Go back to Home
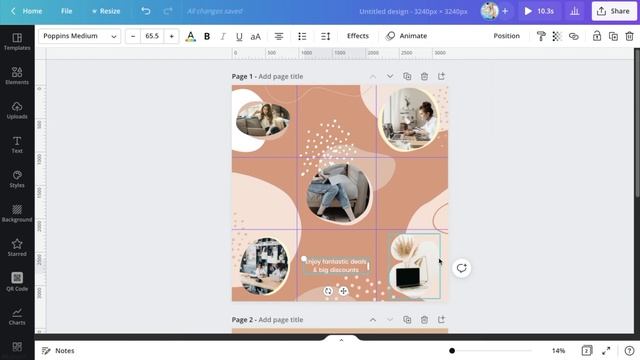 pyautogui.click(x=27, y=11)
